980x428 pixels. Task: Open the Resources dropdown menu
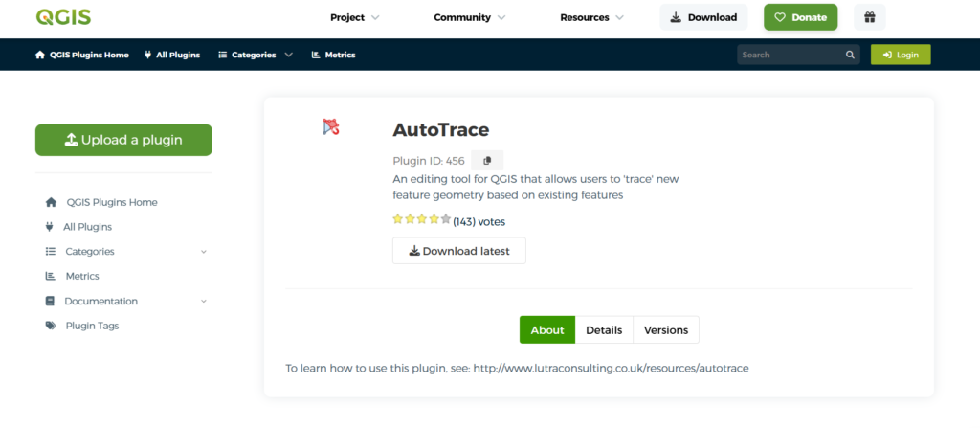pos(591,17)
